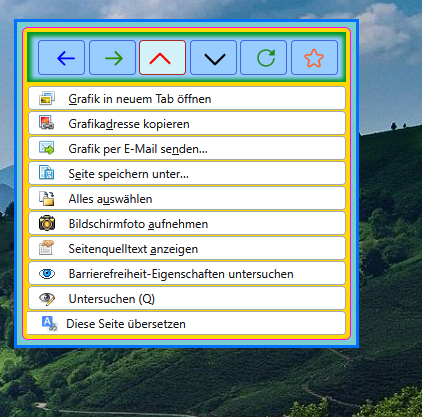
Task: Choose Alles auswählen
Action: tap(187, 198)
